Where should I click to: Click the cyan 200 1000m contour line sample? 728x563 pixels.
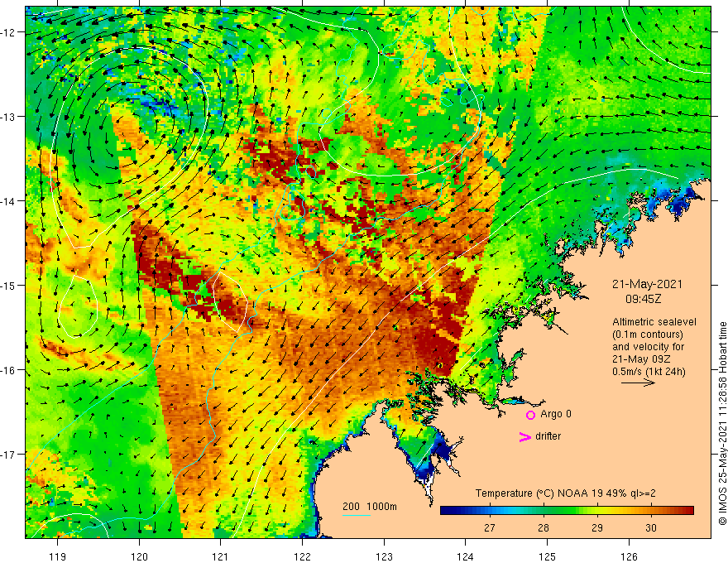coord(357,515)
